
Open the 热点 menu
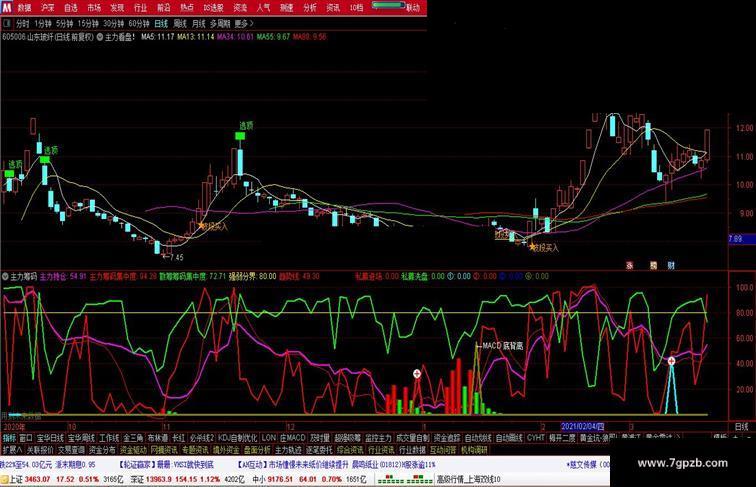[x=187, y=8]
